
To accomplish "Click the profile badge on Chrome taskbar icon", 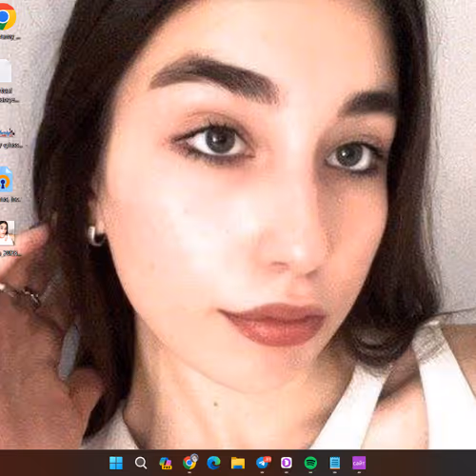I will click(194, 458).
